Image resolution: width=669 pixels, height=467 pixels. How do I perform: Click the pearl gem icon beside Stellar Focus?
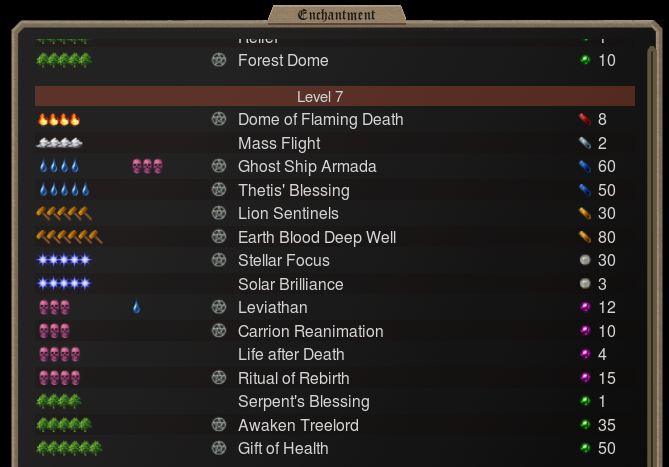tap(585, 260)
